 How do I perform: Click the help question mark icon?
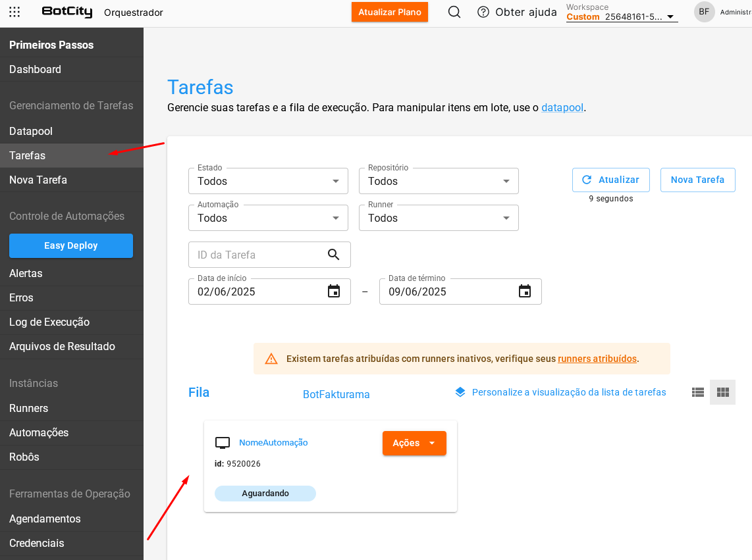[483, 12]
